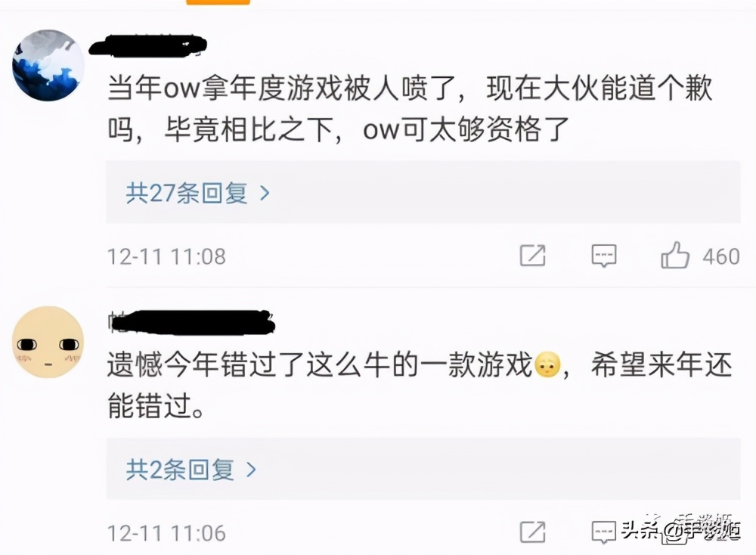
Task: Open the redacted username of the first commenter
Action: (148, 46)
